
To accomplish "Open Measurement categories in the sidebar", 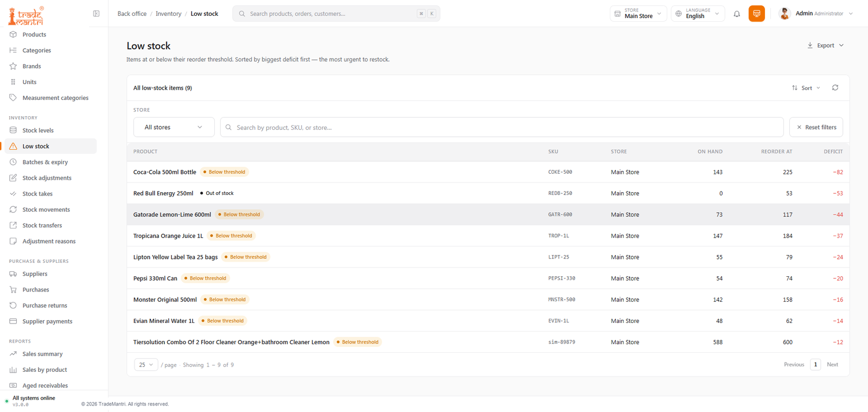I will pos(55,98).
